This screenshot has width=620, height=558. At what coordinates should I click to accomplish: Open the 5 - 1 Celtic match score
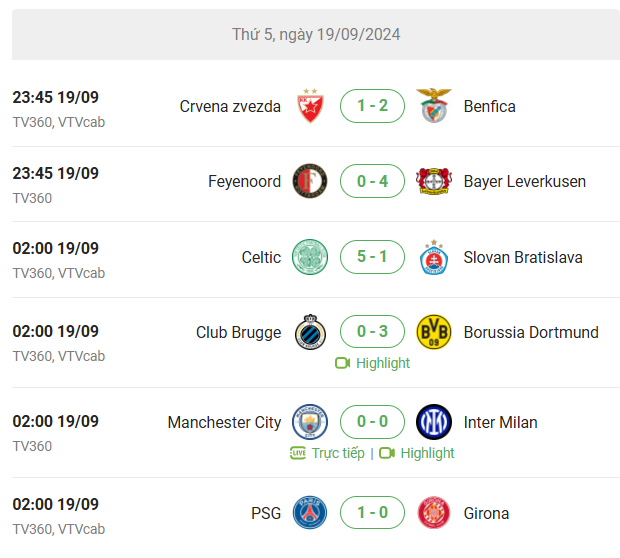pos(372,257)
